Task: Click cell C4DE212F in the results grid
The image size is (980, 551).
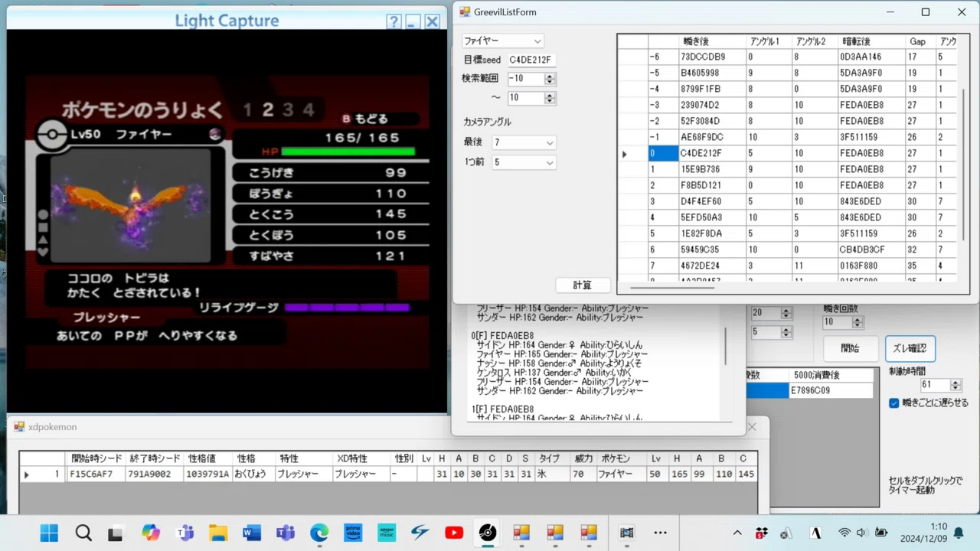Action: click(712, 153)
